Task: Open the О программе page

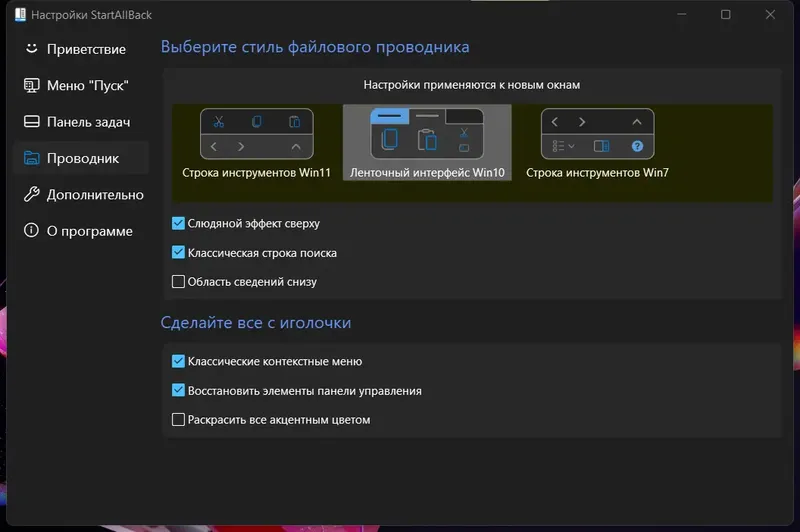Action: (81, 231)
